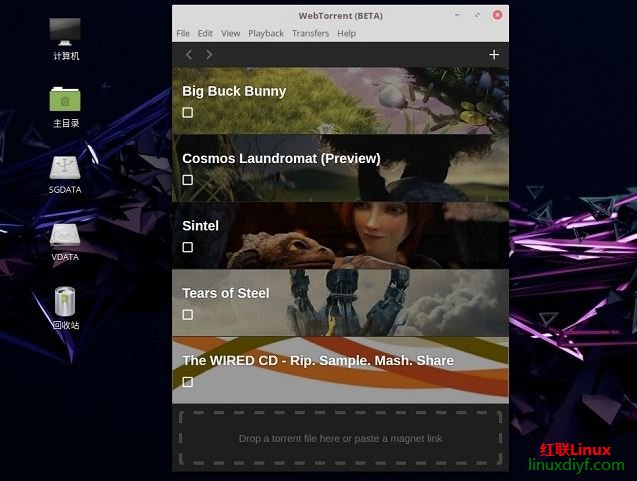The height and width of the screenshot is (481, 637).
Task: Click the plus icon to add torrent
Action: coord(494,55)
